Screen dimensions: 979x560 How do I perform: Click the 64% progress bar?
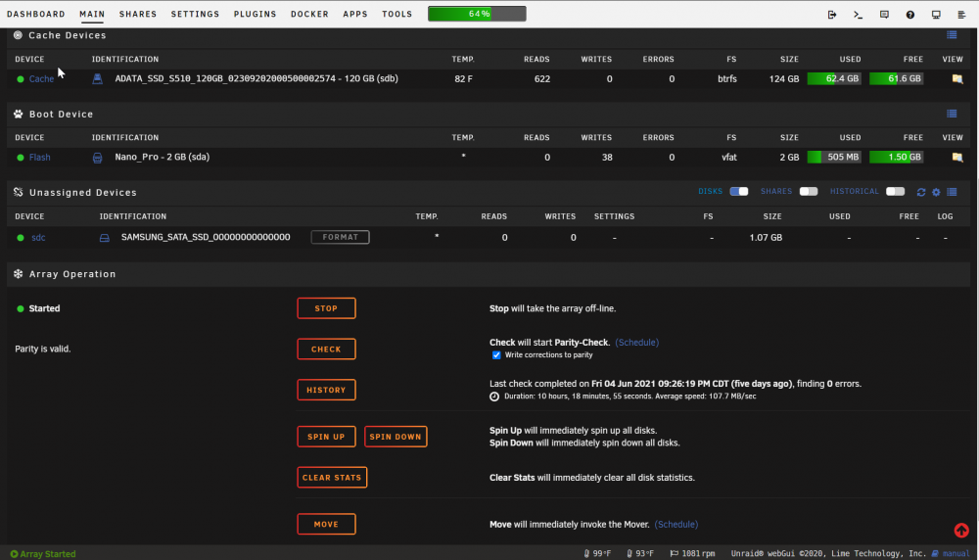477,14
